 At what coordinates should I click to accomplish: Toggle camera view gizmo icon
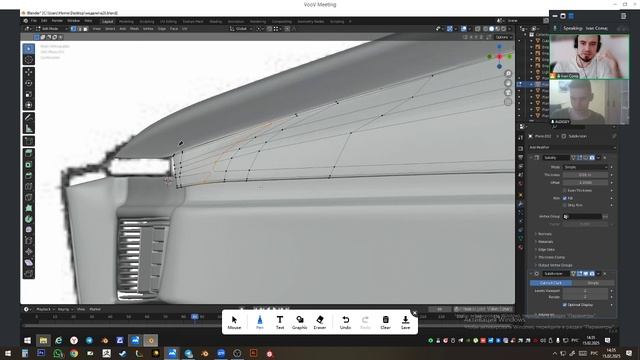coord(508,93)
